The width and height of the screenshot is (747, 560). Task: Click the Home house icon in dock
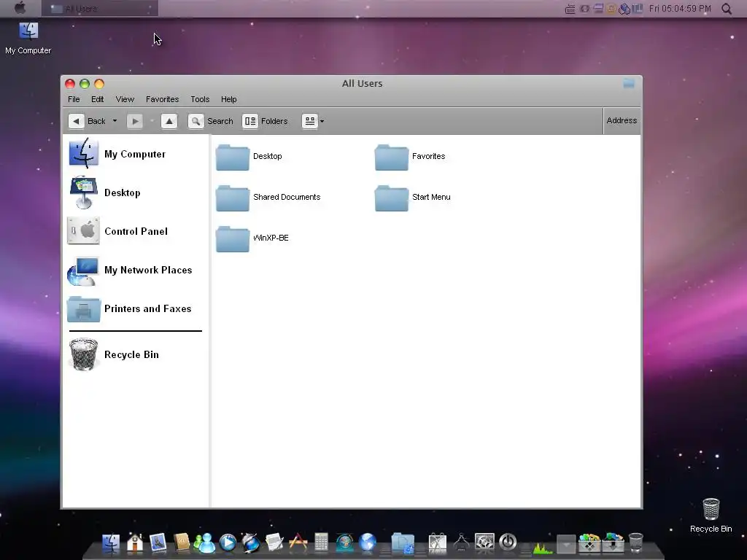coord(135,542)
